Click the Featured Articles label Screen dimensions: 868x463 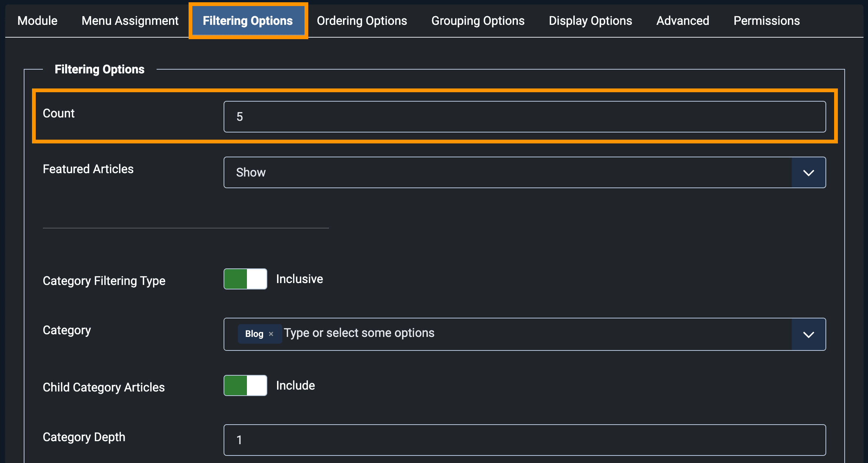[88, 169]
